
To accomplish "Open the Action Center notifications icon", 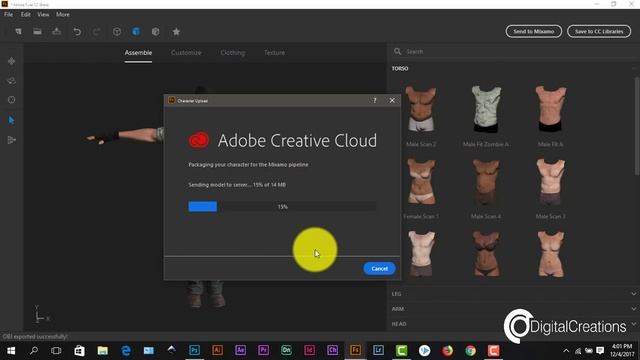I will [600, 351].
